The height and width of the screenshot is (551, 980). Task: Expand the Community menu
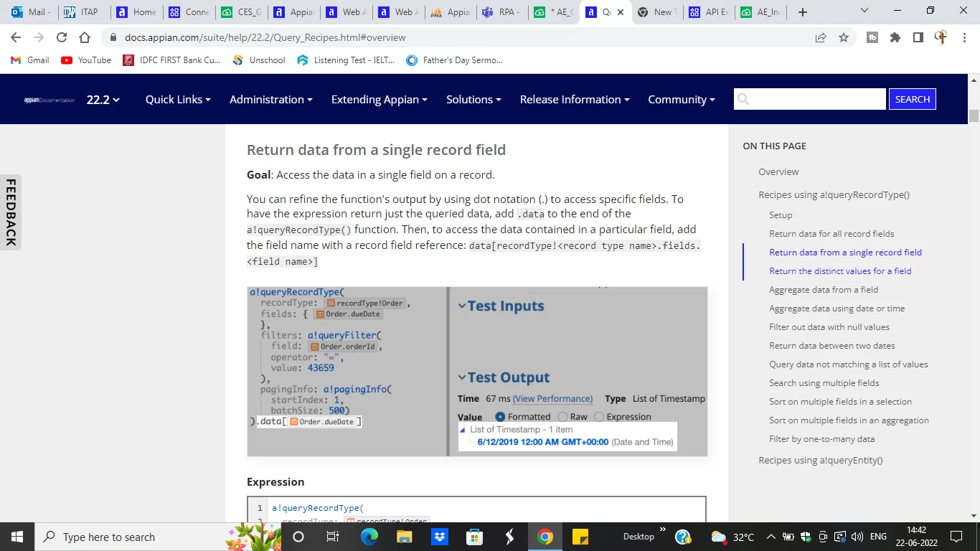pos(682,100)
